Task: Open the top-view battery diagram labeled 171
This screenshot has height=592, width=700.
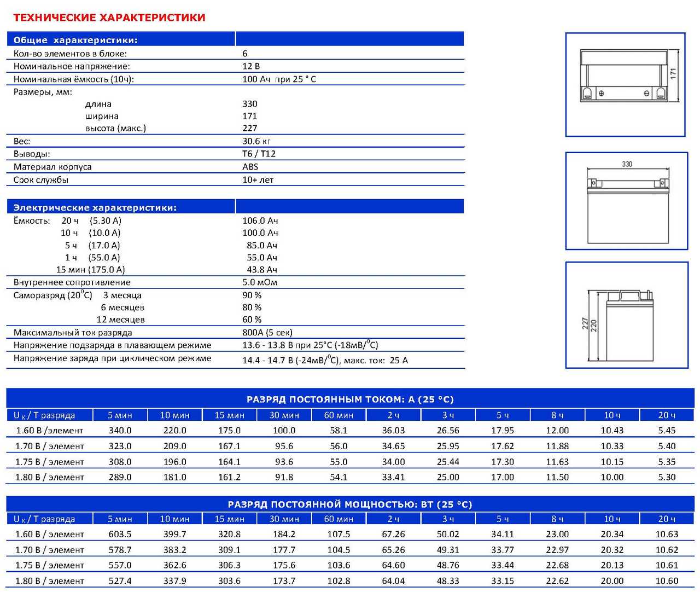Action: tap(625, 84)
